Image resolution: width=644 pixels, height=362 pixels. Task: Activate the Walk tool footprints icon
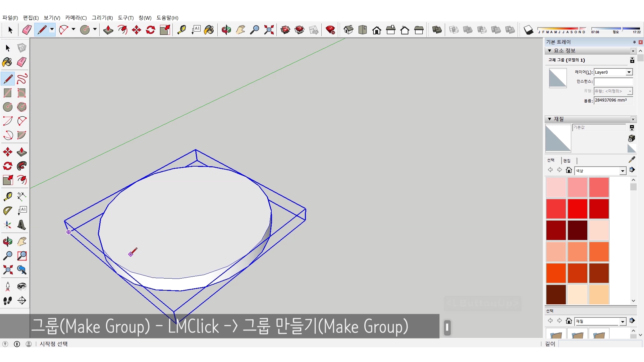pyautogui.click(x=7, y=301)
